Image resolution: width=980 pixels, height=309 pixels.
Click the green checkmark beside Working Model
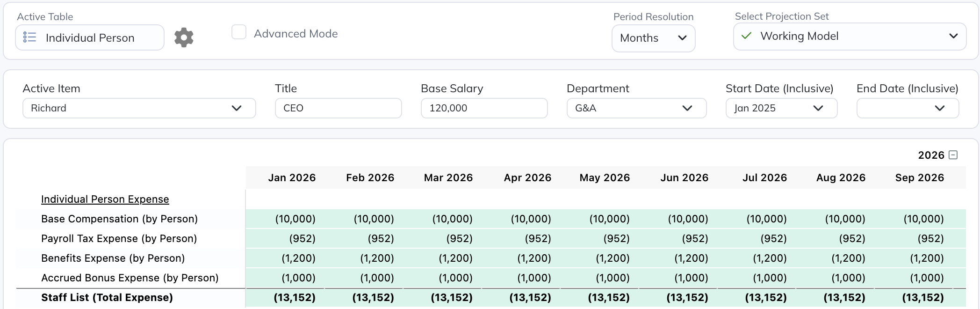coord(747,36)
